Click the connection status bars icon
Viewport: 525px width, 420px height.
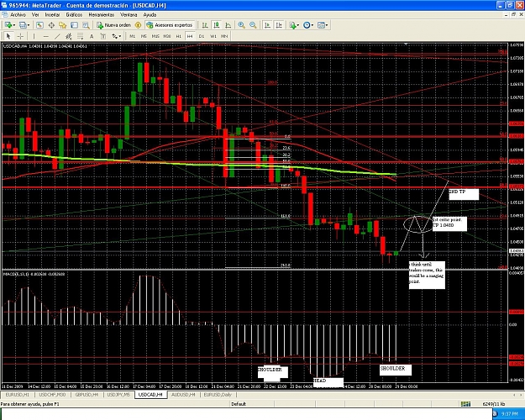pyautogui.click(x=465, y=404)
